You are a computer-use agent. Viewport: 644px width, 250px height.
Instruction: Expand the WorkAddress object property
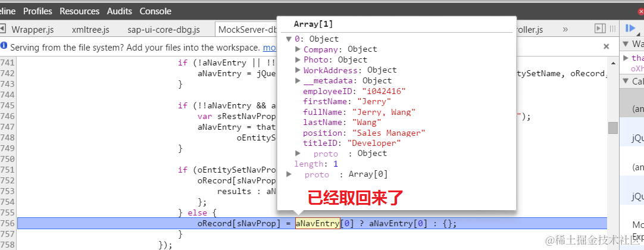pos(299,70)
